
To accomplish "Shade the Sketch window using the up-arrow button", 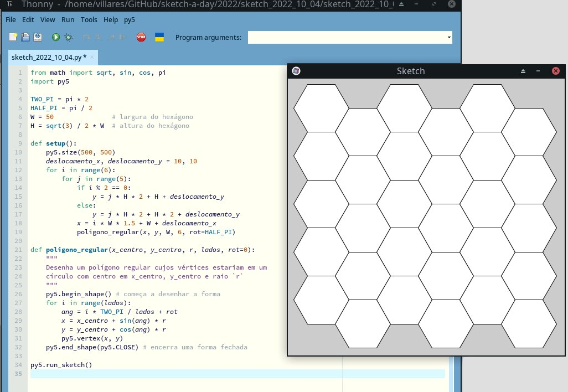I will 523,71.
